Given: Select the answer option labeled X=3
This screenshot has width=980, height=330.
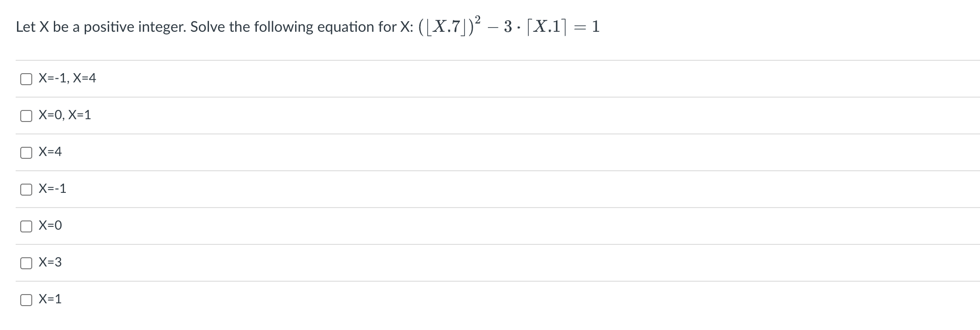Looking at the screenshot, I should 50,262.
